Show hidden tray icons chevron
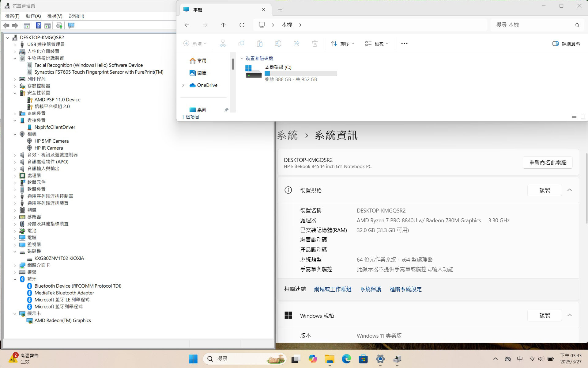This screenshot has width=588, height=368. pos(495,359)
